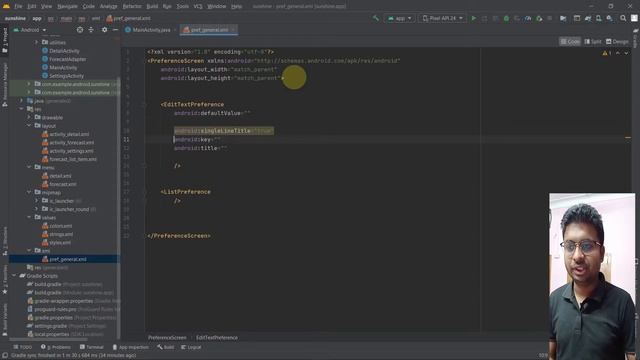Open the Build Variants sidebar tab
The width and height of the screenshot is (640, 360).
tap(4, 319)
